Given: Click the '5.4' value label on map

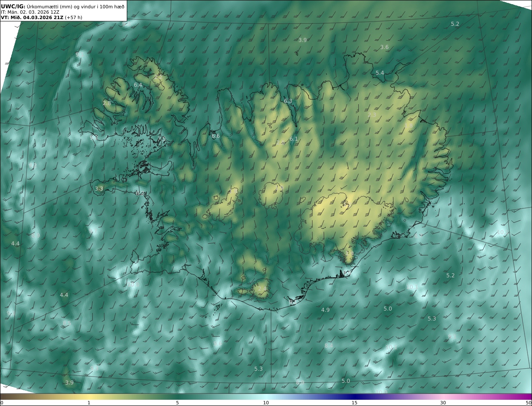Looking at the screenshot, I should 380,73.
